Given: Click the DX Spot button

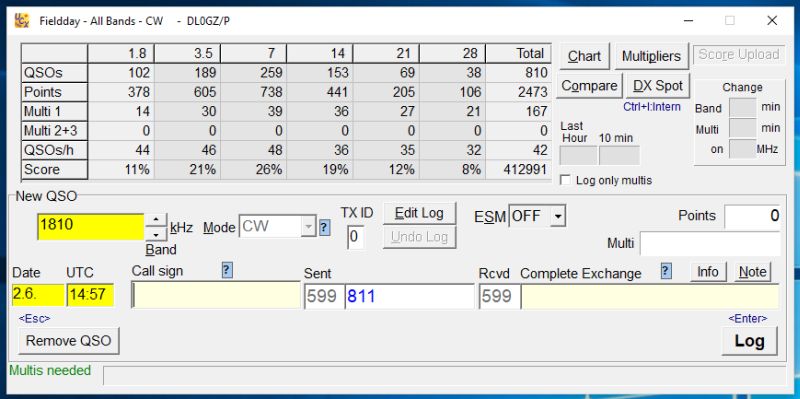Looking at the screenshot, I should pyautogui.click(x=658, y=86).
